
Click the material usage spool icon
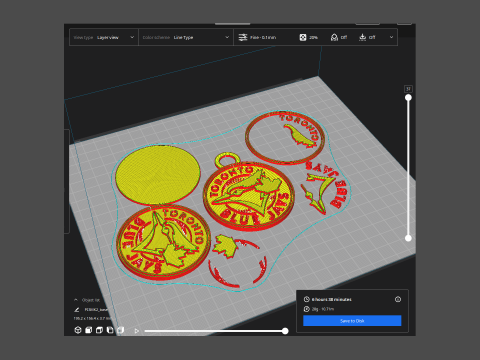pos(307,309)
